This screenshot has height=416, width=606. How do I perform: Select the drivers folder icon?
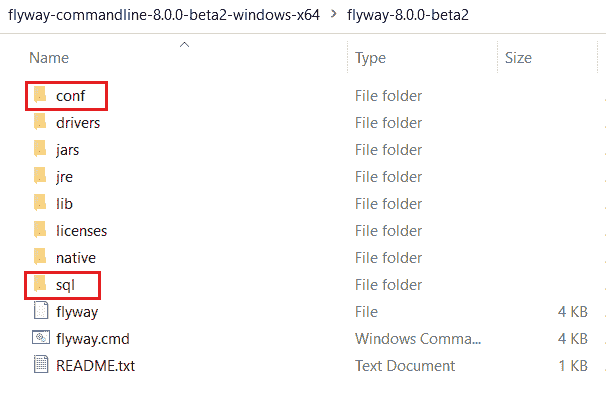[40, 122]
